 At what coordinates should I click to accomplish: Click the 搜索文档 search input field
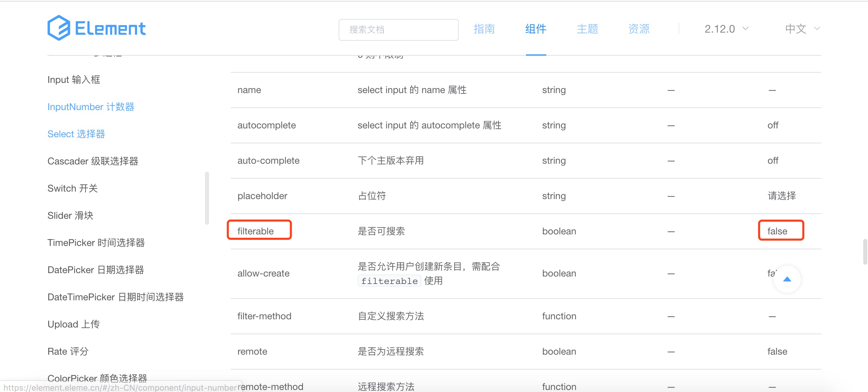[398, 30]
